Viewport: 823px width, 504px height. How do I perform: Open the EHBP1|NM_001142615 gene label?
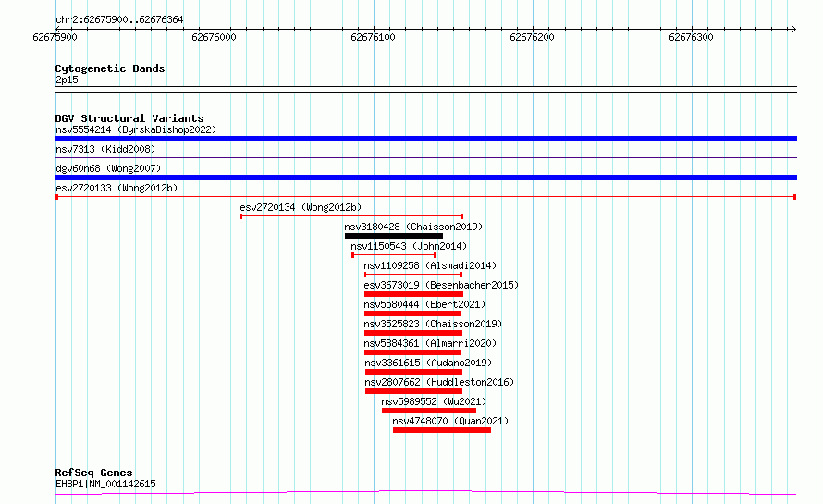(x=105, y=484)
